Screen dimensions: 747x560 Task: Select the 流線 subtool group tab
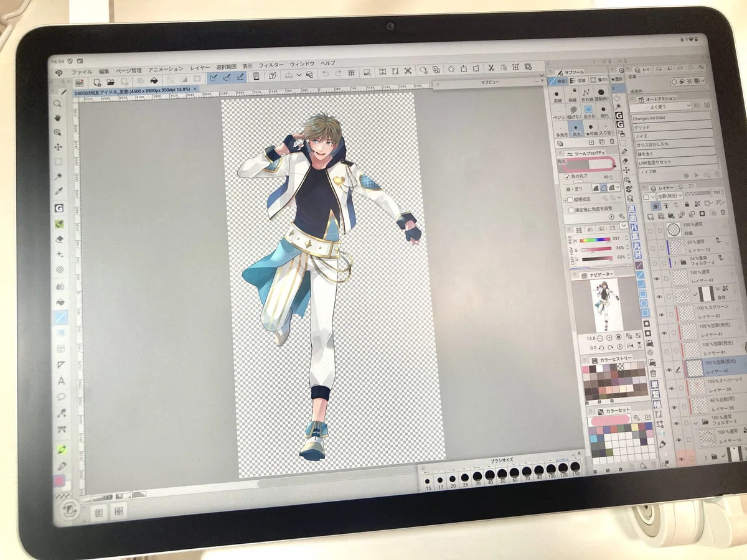tap(580, 80)
